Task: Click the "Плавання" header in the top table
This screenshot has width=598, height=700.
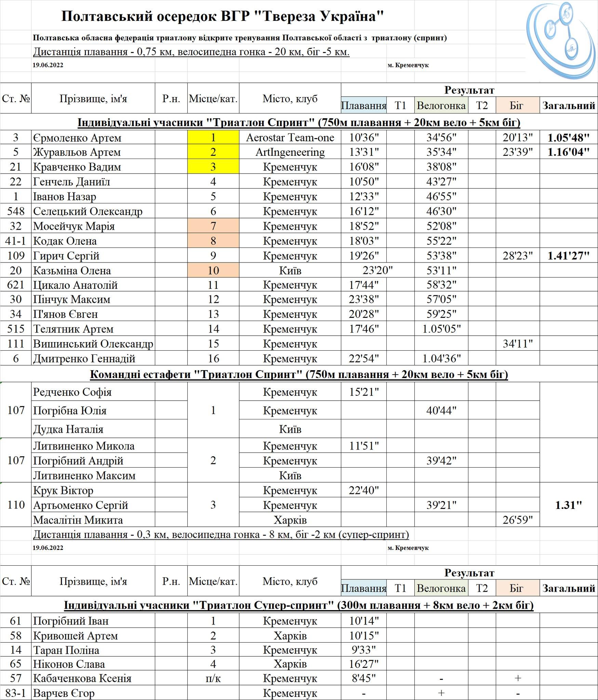Action: (364, 106)
